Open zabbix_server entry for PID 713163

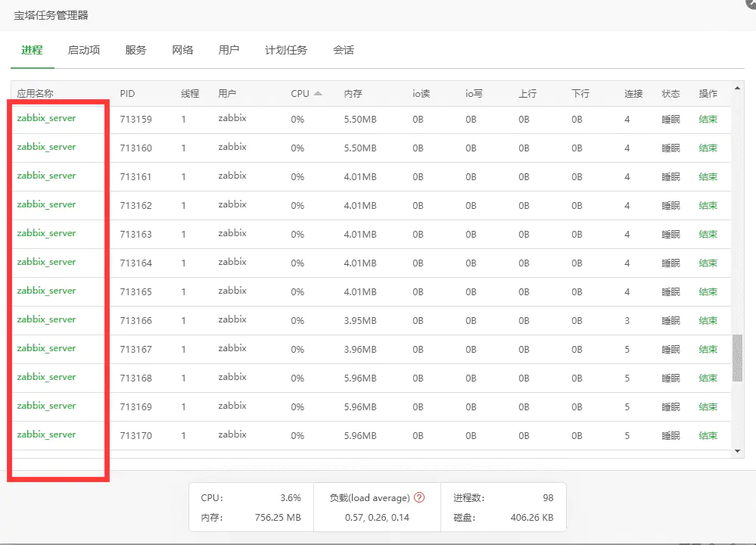click(x=46, y=233)
